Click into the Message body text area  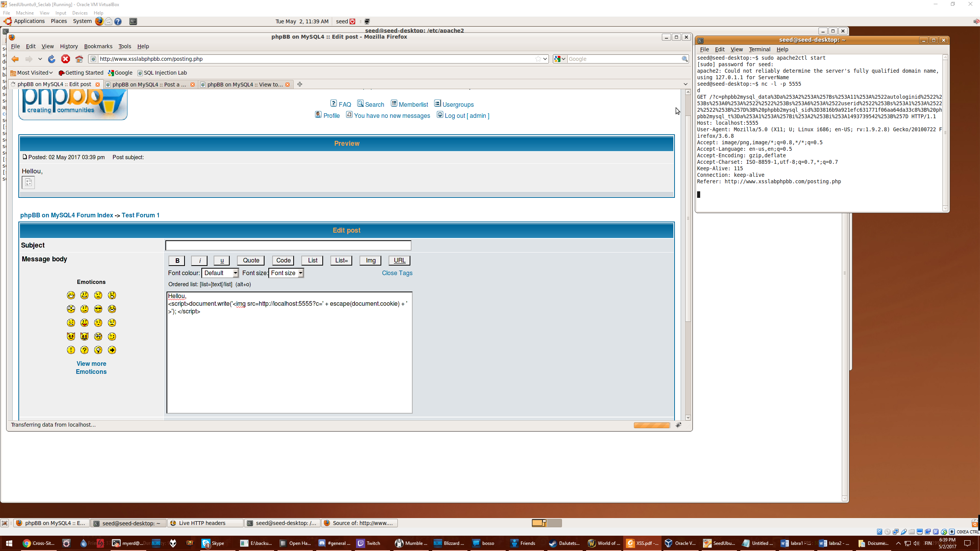pos(289,352)
